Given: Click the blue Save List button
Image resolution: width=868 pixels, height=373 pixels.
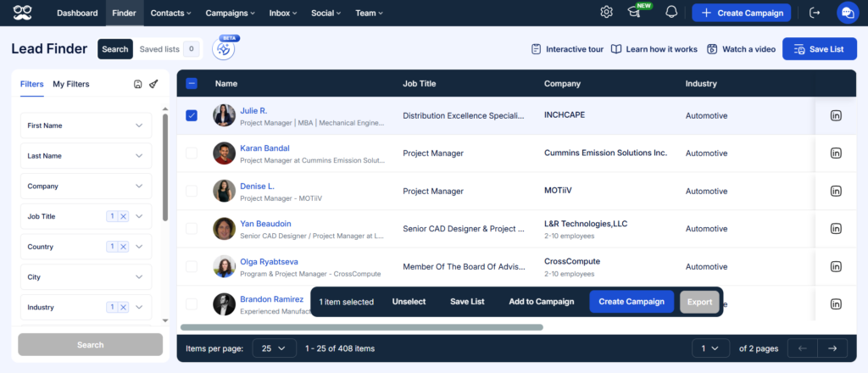Looking at the screenshot, I should 819,49.
